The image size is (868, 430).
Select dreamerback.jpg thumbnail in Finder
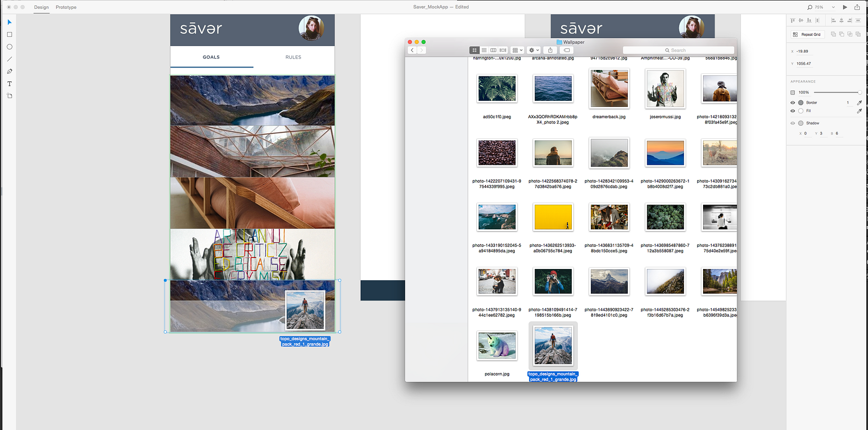pyautogui.click(x=609, y=88)
